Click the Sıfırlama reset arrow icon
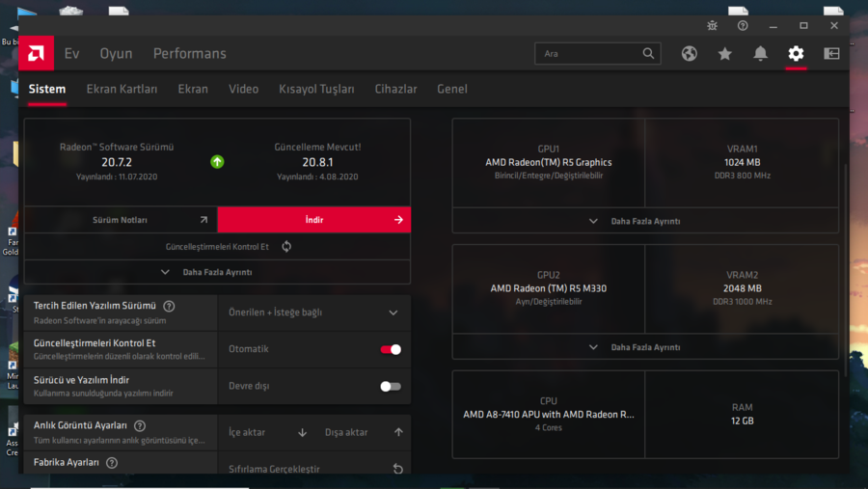 point(397,469)
